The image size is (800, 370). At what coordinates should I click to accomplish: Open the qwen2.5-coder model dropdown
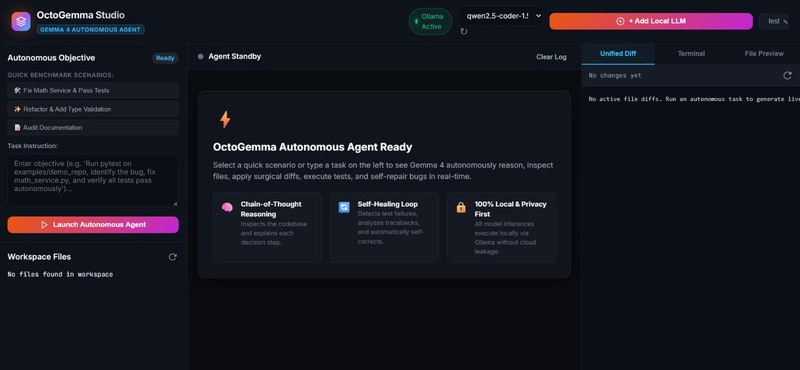coord(502,16)
